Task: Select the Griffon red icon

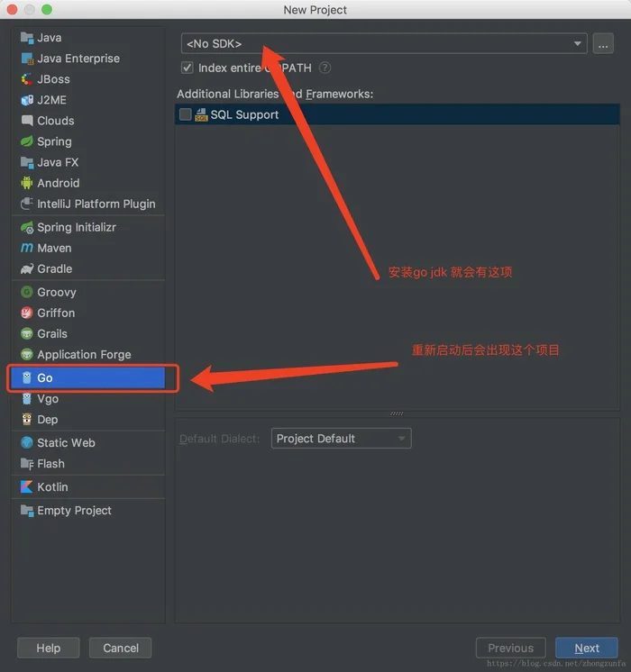Action: pyautogui.click(x=27, y=313)
